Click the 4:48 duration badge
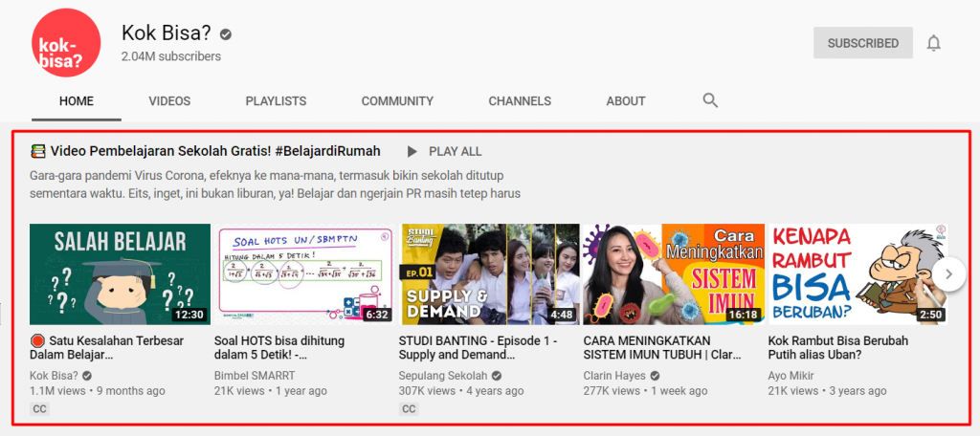980x436 pixels. 561,315
